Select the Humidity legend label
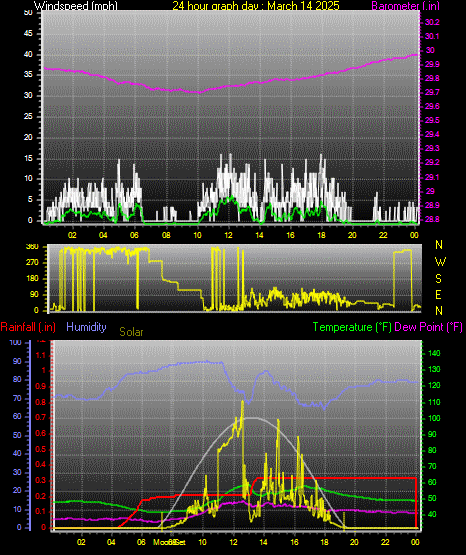This screenshot has width=466, height=555. pyautogui.click(x=86, y=327)
